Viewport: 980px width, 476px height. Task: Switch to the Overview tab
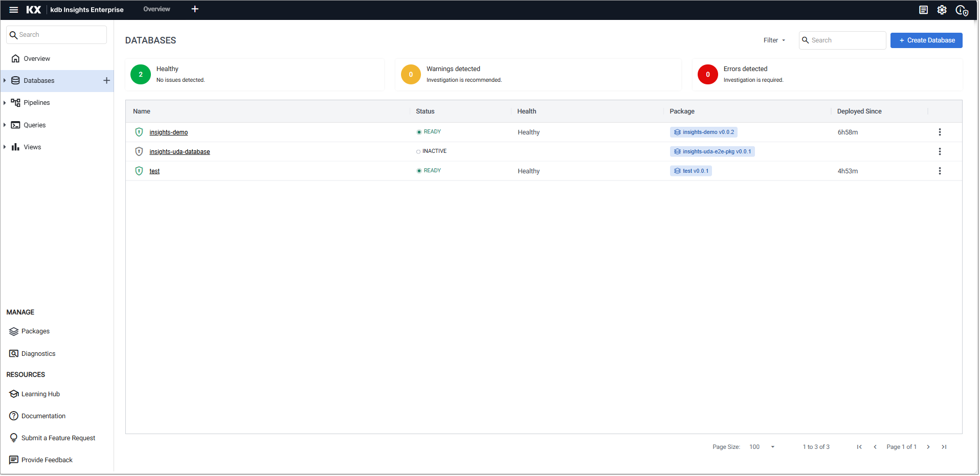[x=157, y=9]
